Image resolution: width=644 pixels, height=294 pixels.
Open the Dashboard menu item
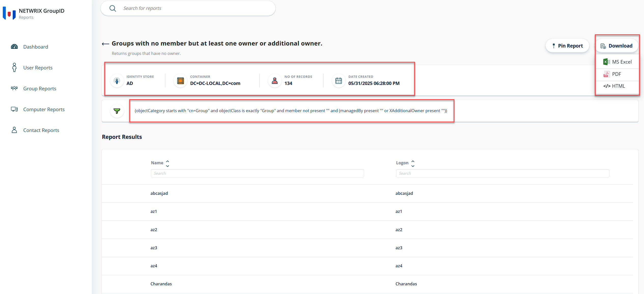pos(36,47)
